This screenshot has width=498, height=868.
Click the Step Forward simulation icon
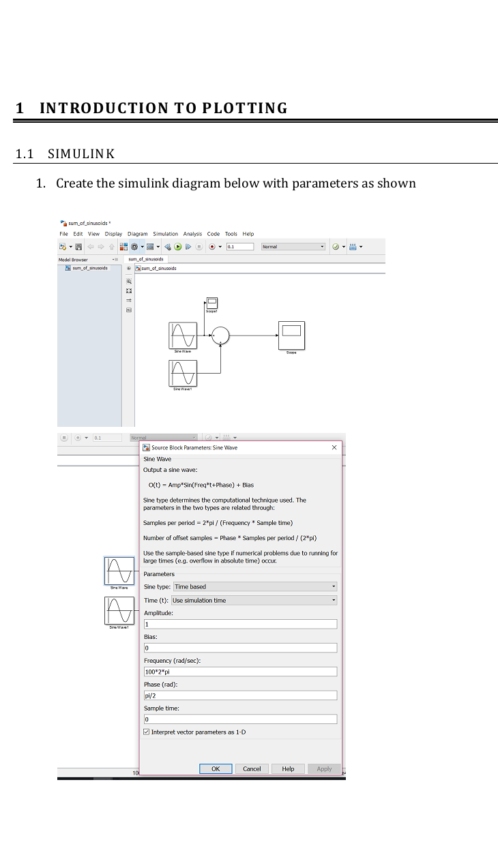click(x=188, y=246)
